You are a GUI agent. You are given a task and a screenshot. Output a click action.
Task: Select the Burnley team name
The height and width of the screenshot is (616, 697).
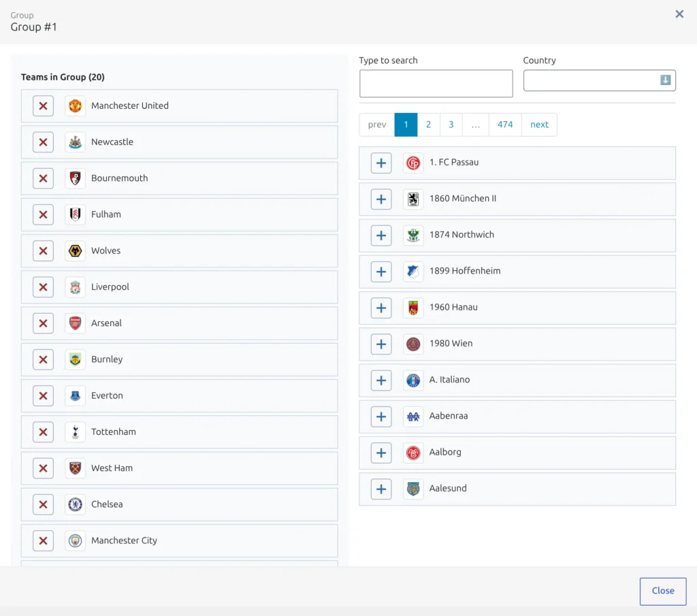pyautogui.click(x=107, y=359)
